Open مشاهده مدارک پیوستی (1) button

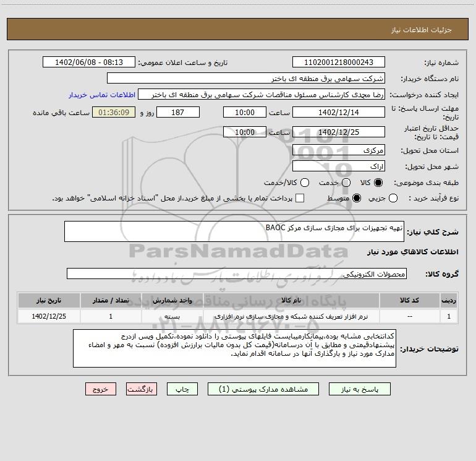click(263, 389)
